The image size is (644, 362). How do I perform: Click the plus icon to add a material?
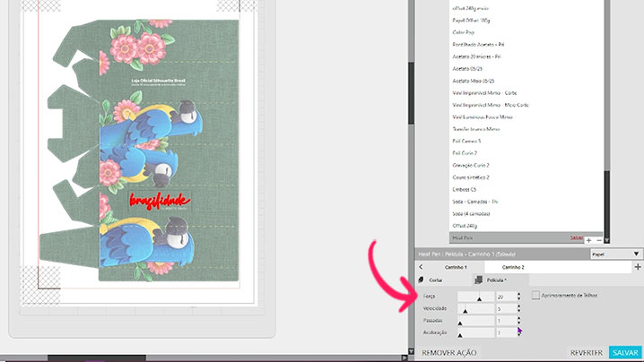(x=589, y=240)
